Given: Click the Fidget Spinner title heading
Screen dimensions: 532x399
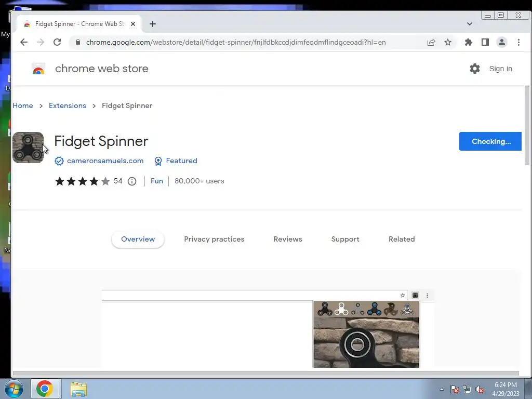Looking at the screenshot, I should tap(101, 141).
